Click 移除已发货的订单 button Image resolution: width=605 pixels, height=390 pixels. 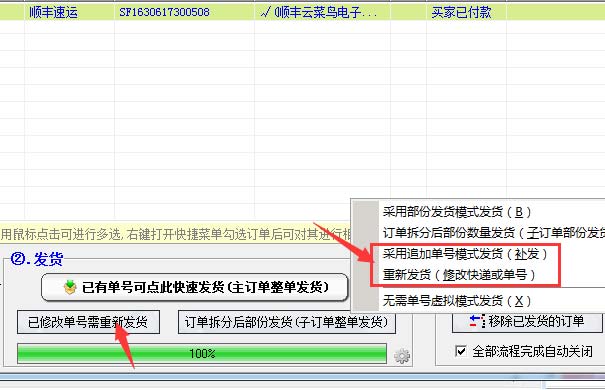[527, 321]
